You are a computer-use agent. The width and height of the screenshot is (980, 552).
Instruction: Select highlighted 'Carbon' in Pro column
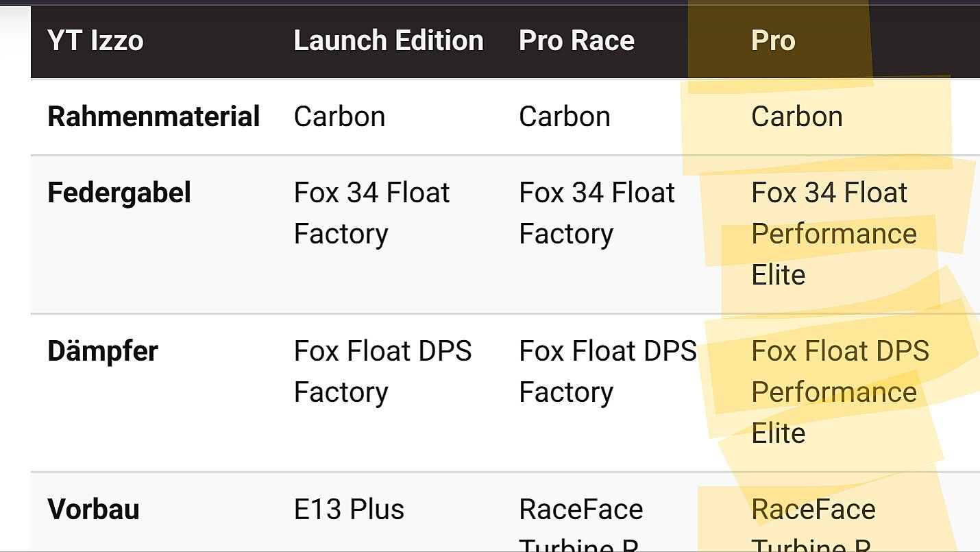click(x=796, y=117)
